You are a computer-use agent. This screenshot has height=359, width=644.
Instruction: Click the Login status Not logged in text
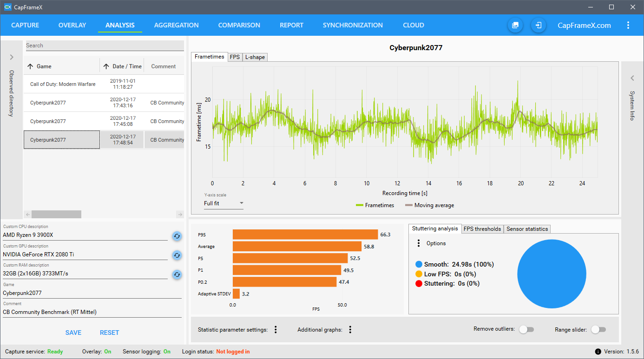pos(233,352)
